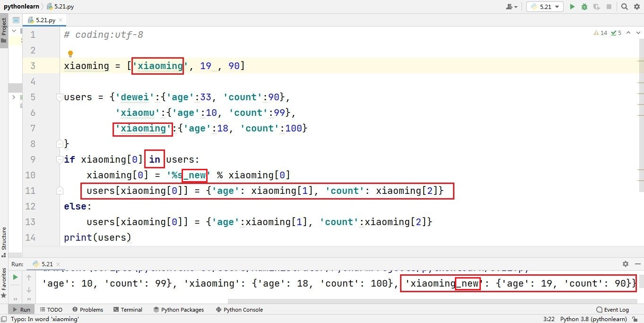Screen dimensions: 644x323
Task: Open Search Everywhere magnifier icon
Action: pyautogui.click(x=624, y=7)
